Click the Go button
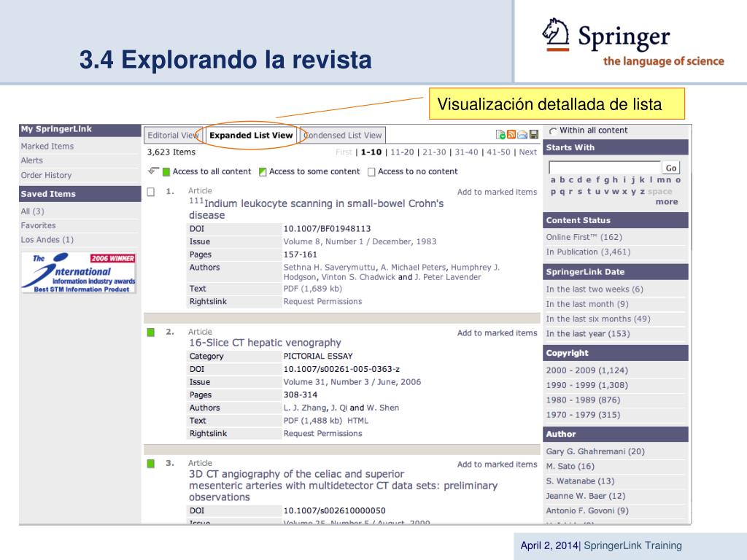The image size is (747, 560). (671, 168)
